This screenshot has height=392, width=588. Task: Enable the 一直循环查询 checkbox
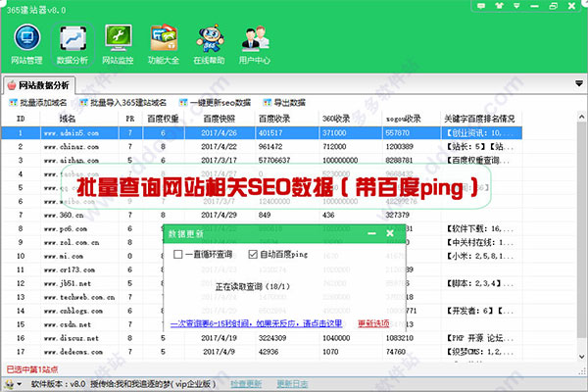pyautogui.click(x=178, y=255)
